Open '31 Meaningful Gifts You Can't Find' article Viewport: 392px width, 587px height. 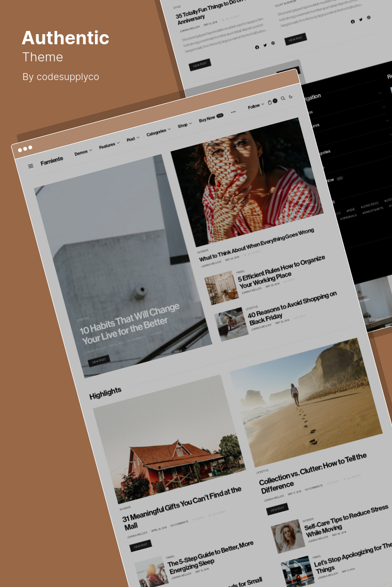click(182, 509)
